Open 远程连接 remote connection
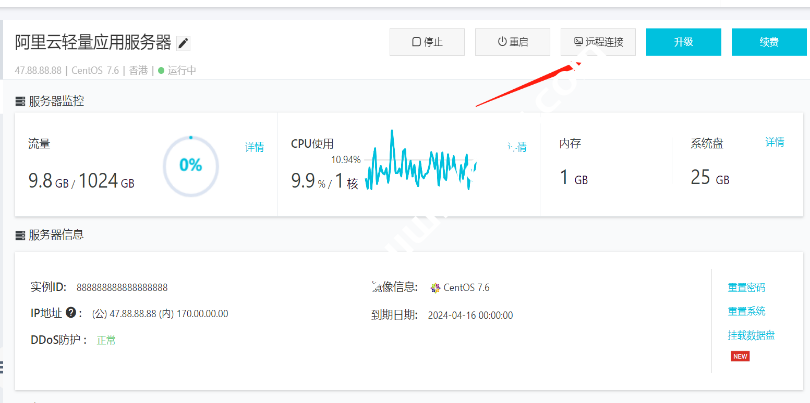The width and height of the screenshot is (810, 403). [598, 42]
